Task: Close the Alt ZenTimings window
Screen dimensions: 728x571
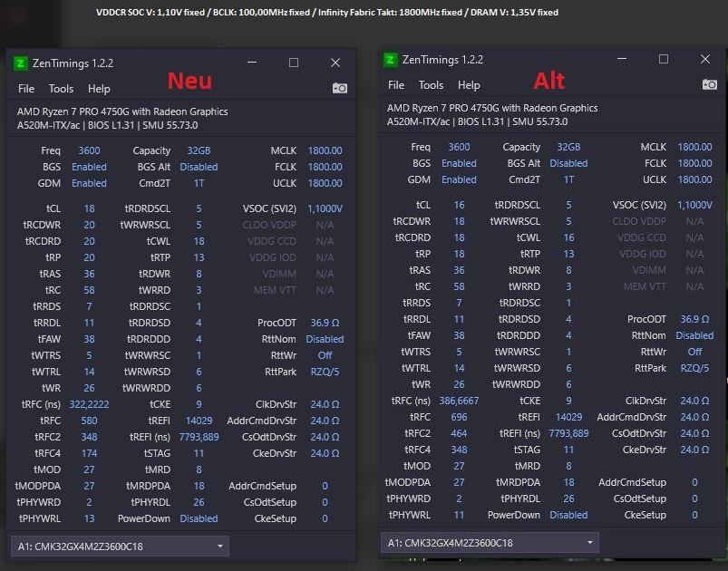Action: click(x=705, y=59)
